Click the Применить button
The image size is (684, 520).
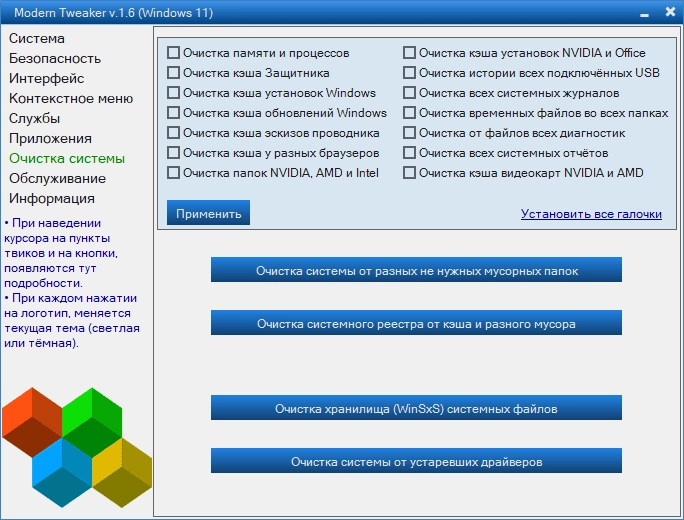[x=209, y=213]
